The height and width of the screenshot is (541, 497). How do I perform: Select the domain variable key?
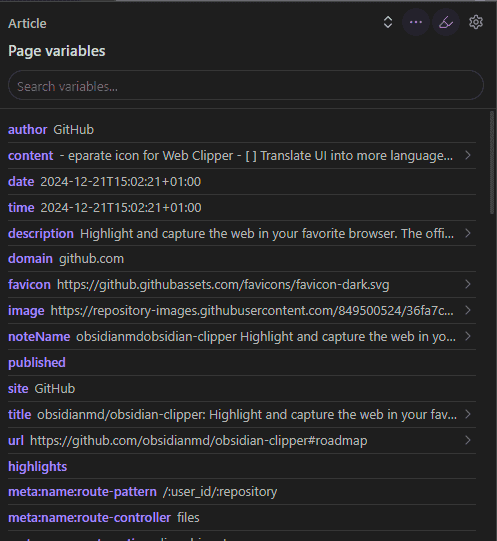[30, 259]
